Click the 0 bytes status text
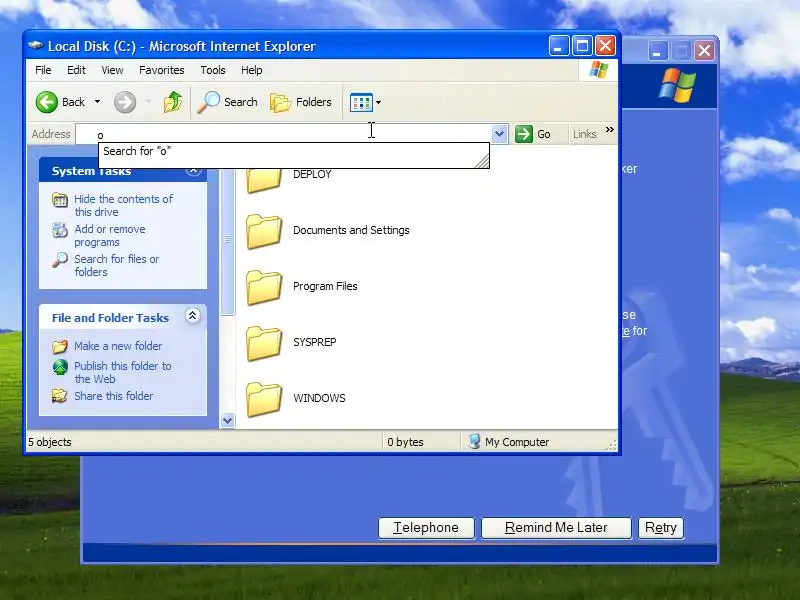 point(405,442)
